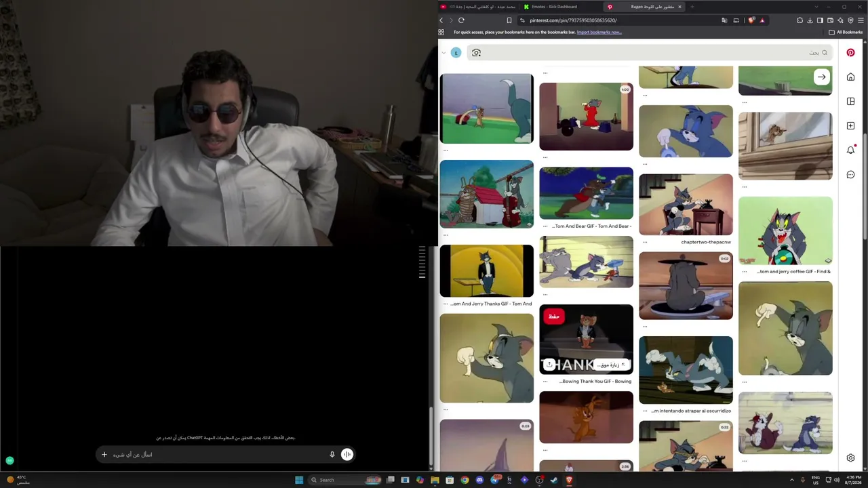Image resolution: width=868 pixels, height=488 pixels.
Task: Open Pinterest boards layout icon
Action: pos(850,101)
